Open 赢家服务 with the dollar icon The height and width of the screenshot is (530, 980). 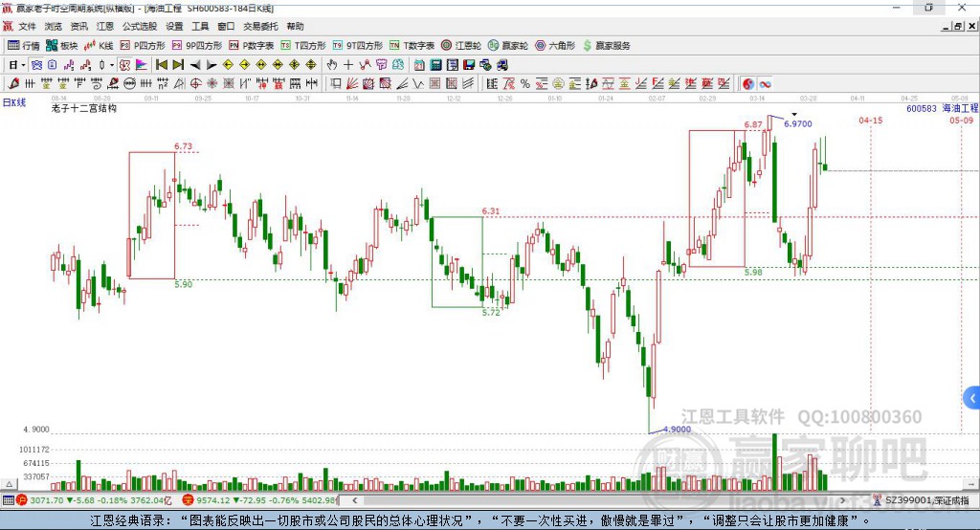[607, 46]
